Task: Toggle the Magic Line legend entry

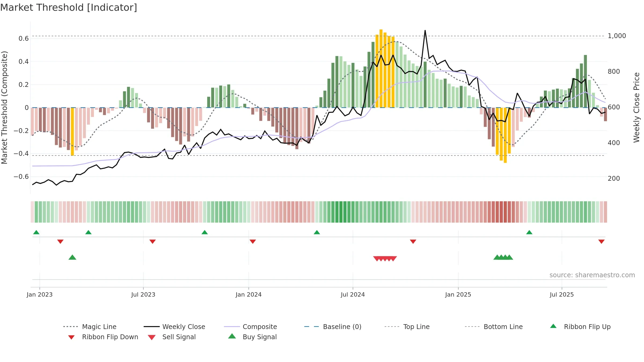Action: pos(90,327)
